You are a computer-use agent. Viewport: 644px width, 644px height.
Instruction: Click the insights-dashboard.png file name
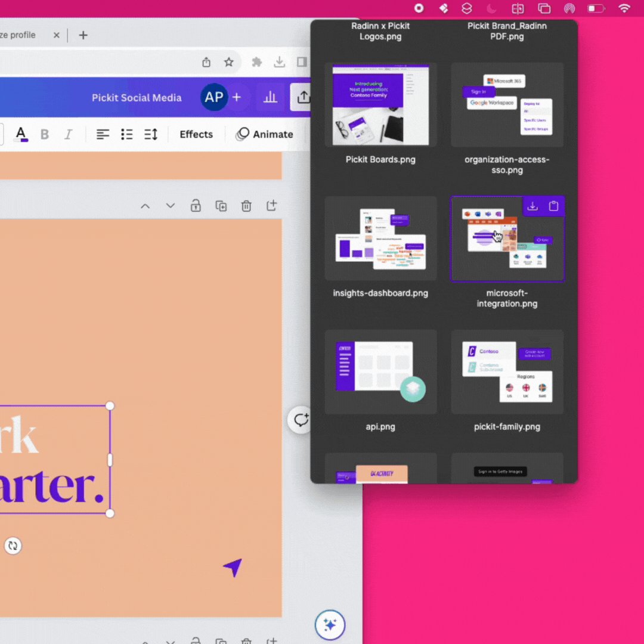pos(380,293)
